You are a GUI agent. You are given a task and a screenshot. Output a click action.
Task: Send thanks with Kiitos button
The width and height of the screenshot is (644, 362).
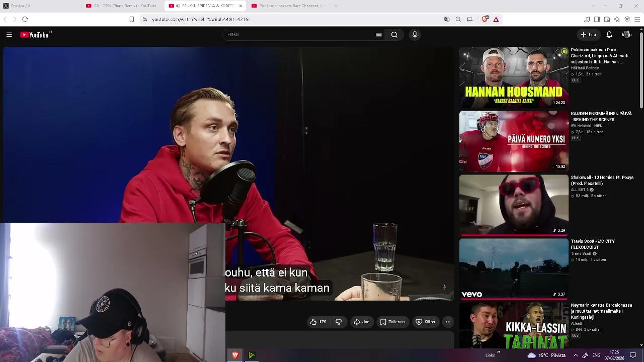click(x=425, y=322)
